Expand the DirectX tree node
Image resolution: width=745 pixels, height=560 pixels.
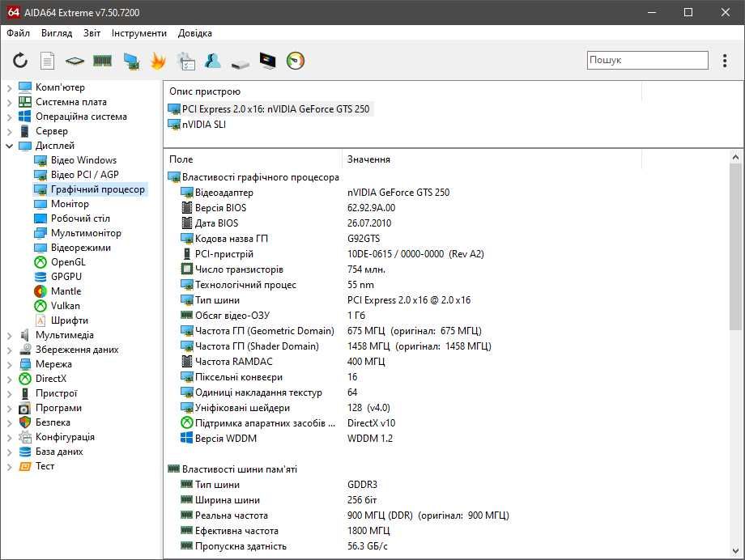(x=9, y=379)
